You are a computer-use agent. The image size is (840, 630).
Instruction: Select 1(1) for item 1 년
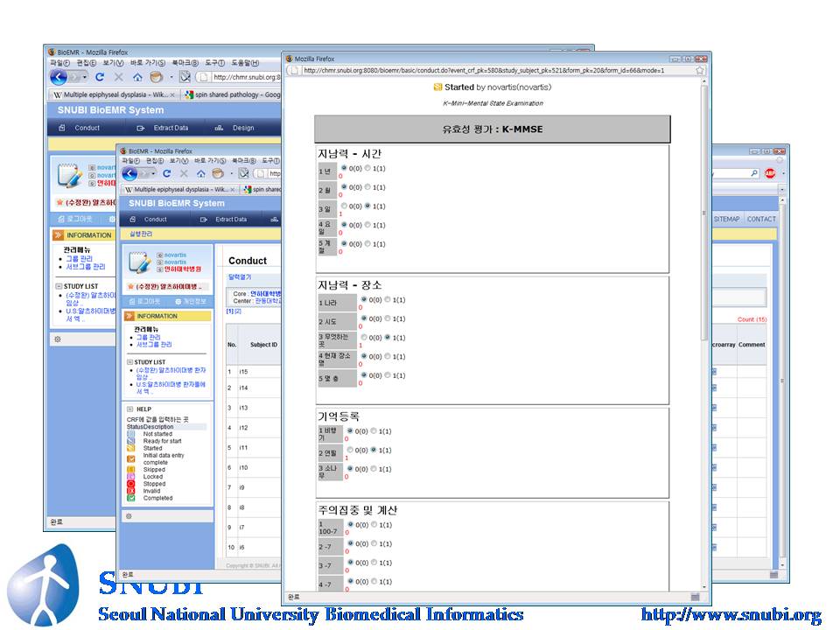367,168
